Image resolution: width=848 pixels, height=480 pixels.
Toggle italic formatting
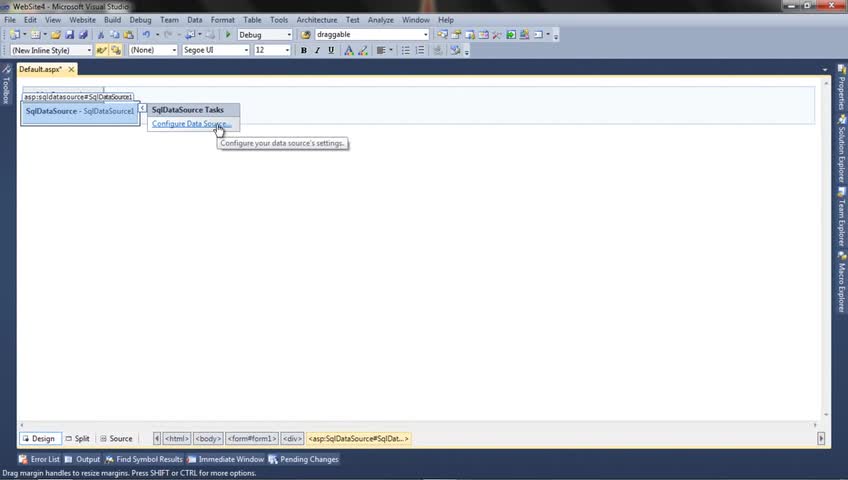tap(317, 50)
